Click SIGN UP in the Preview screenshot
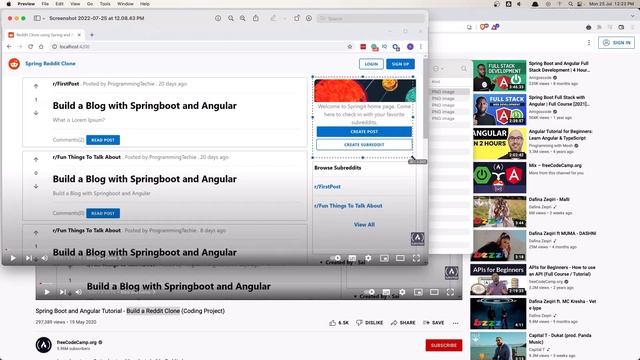This screenshot has height=360, width=640. 400,64
